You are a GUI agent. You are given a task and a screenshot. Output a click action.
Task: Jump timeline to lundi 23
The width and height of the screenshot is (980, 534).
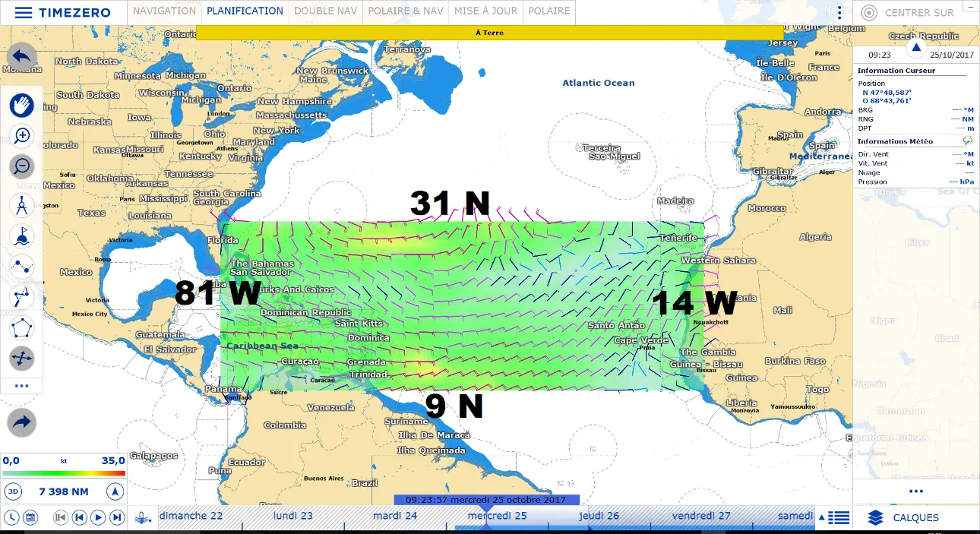point(293,516)
